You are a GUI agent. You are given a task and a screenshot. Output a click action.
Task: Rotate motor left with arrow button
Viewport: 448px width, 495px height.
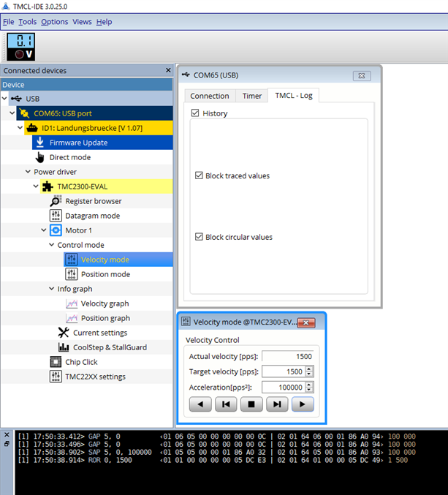point(200,404)
